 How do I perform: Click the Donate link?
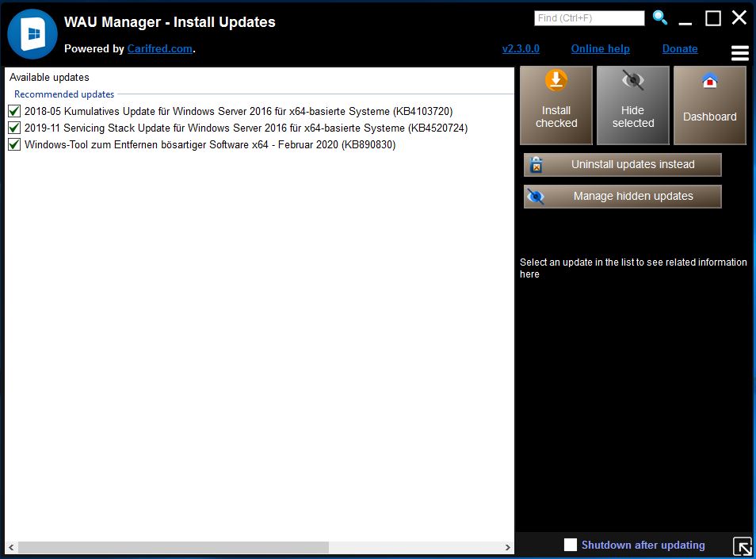(680, 49)
